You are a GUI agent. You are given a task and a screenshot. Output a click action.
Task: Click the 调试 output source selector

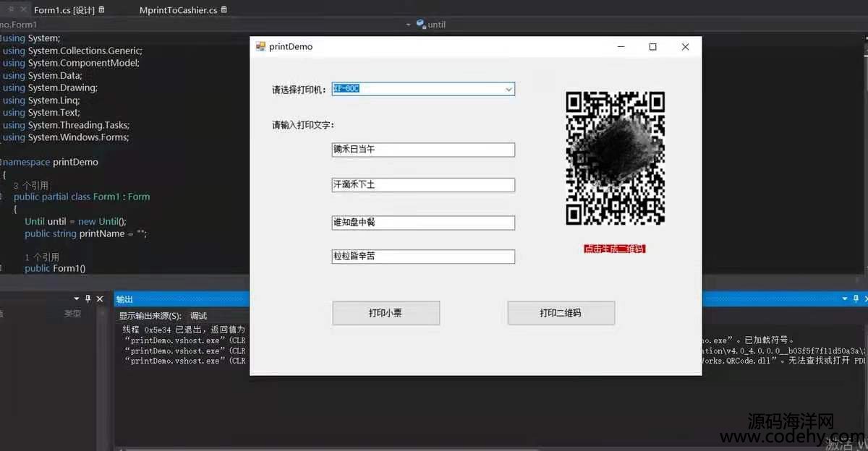pyautogui.click(x=198, y=316)
